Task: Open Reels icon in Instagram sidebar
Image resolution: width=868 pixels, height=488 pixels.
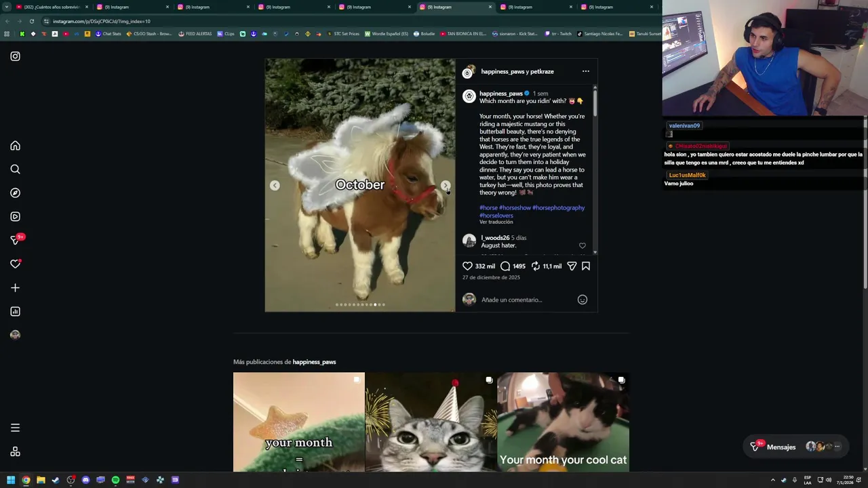Action: 15,217
